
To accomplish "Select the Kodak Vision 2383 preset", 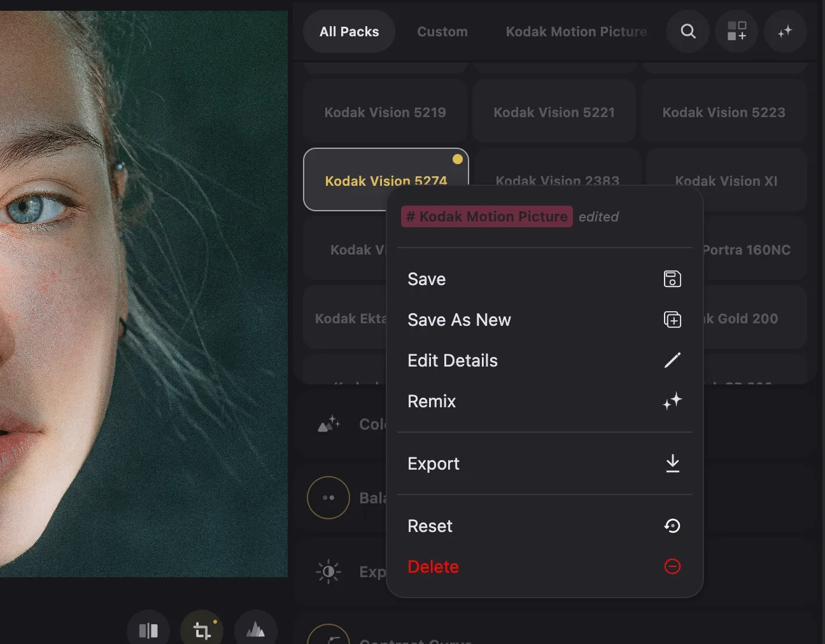I will (x=557, y=167).
